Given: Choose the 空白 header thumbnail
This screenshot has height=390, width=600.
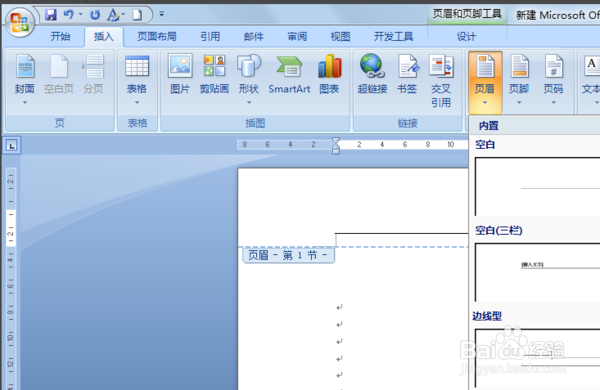Looking at the screenshot, I should point(537,186).
